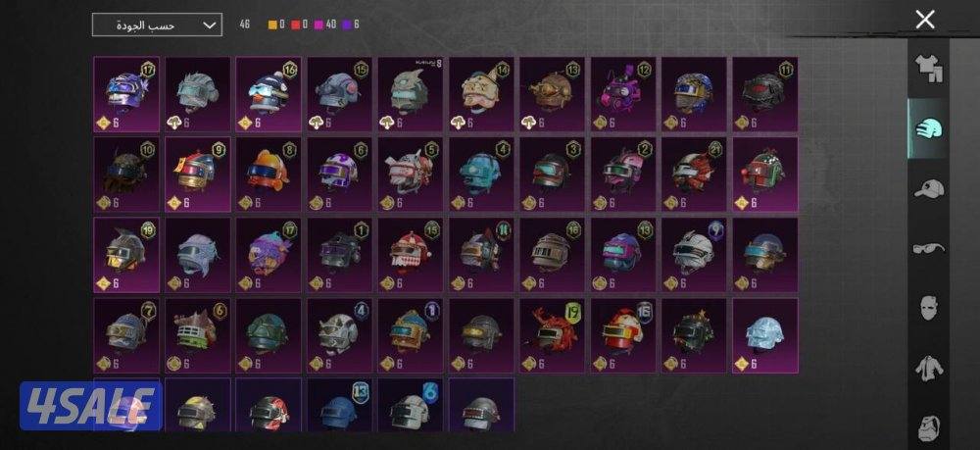The image size is (980, 450).
Task: Select the pink robot helmet numbered 12
Action: 623,94
